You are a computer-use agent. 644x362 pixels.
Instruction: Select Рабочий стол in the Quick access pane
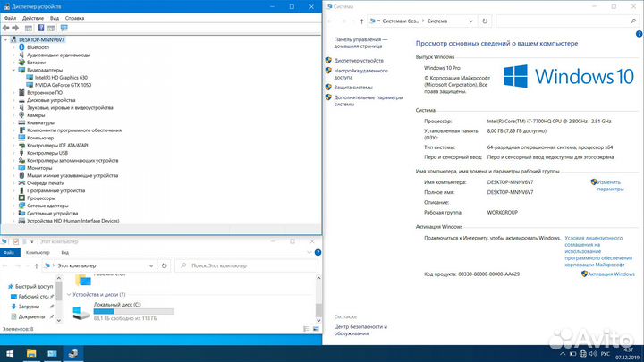coord(33,297)
